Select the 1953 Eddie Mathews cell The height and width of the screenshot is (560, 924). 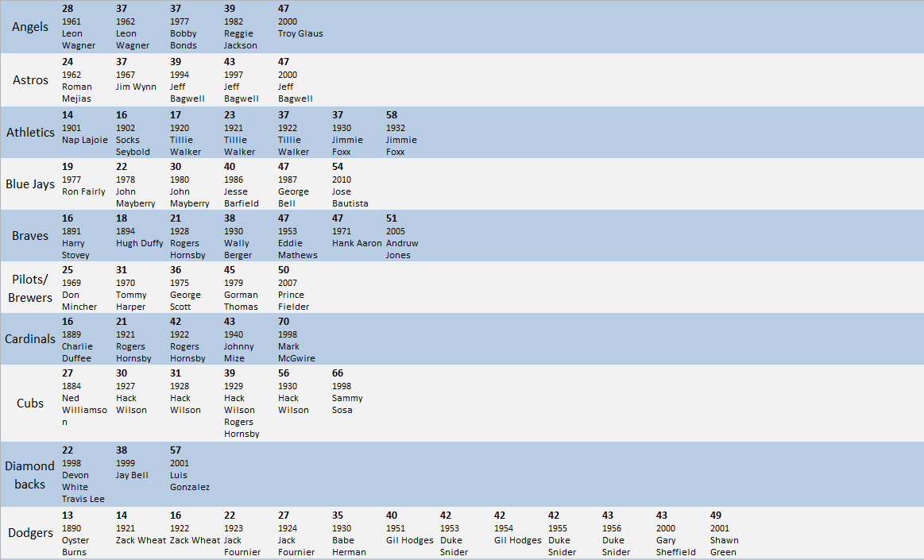tap(298, 237)
